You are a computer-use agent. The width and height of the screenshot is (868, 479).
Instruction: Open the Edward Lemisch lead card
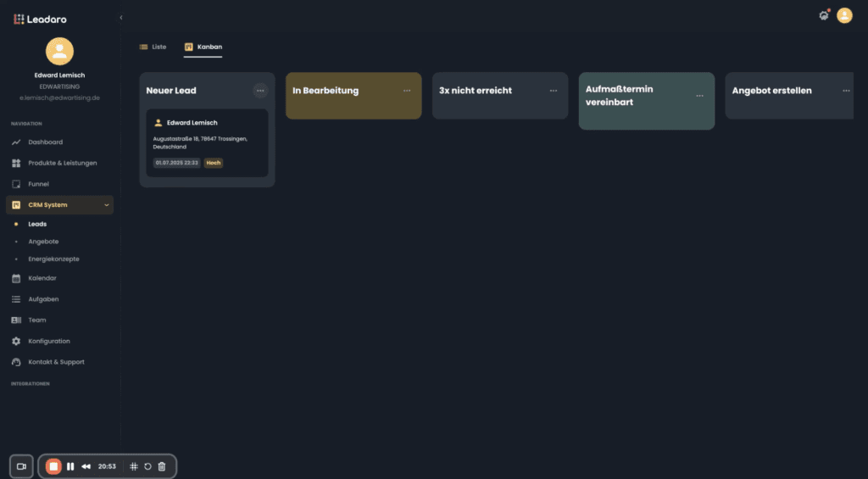[x=207, y=143]
